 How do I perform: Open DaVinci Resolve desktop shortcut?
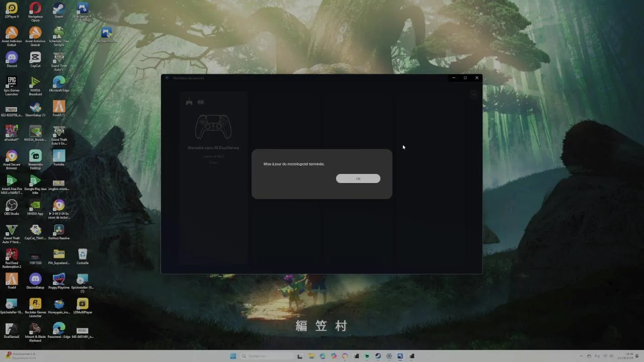click(59, 232)
